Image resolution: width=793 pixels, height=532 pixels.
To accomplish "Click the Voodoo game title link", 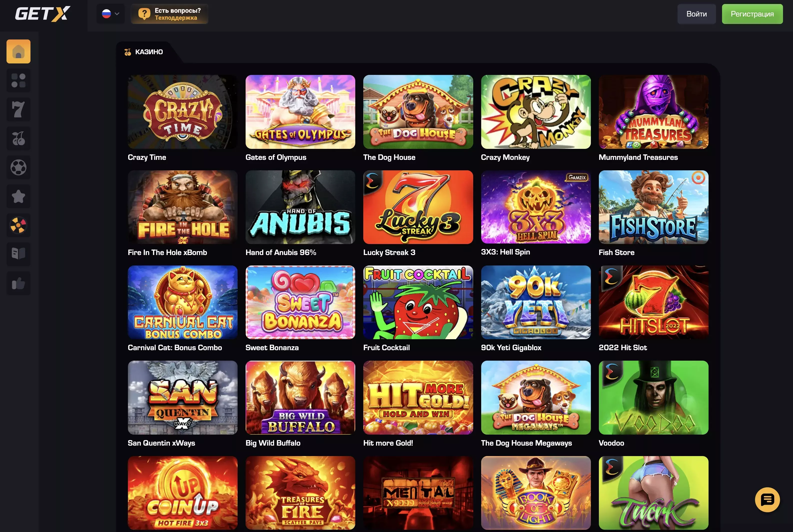I will pyautogui.click(x=611, y=443).
